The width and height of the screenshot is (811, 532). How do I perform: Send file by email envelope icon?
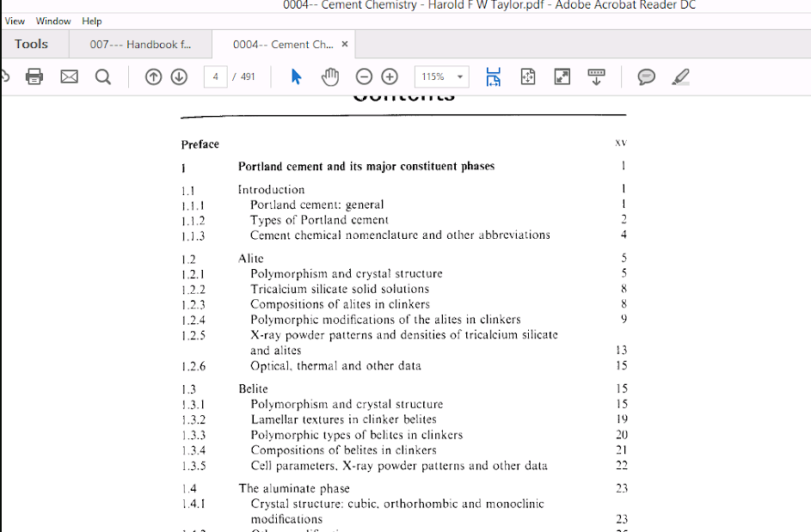tap(69, 77)
